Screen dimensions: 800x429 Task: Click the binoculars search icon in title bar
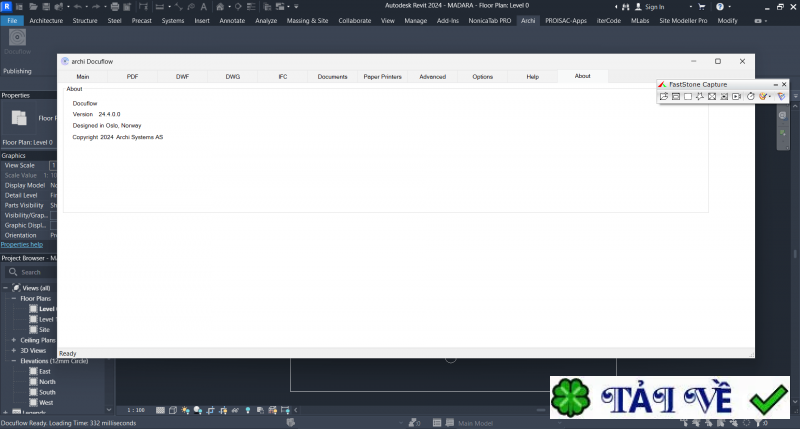point(626,7)
